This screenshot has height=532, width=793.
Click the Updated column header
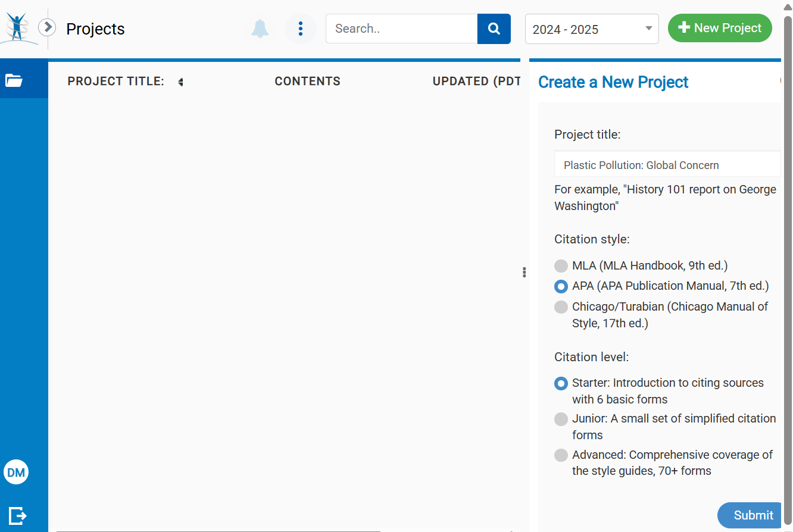476,82
